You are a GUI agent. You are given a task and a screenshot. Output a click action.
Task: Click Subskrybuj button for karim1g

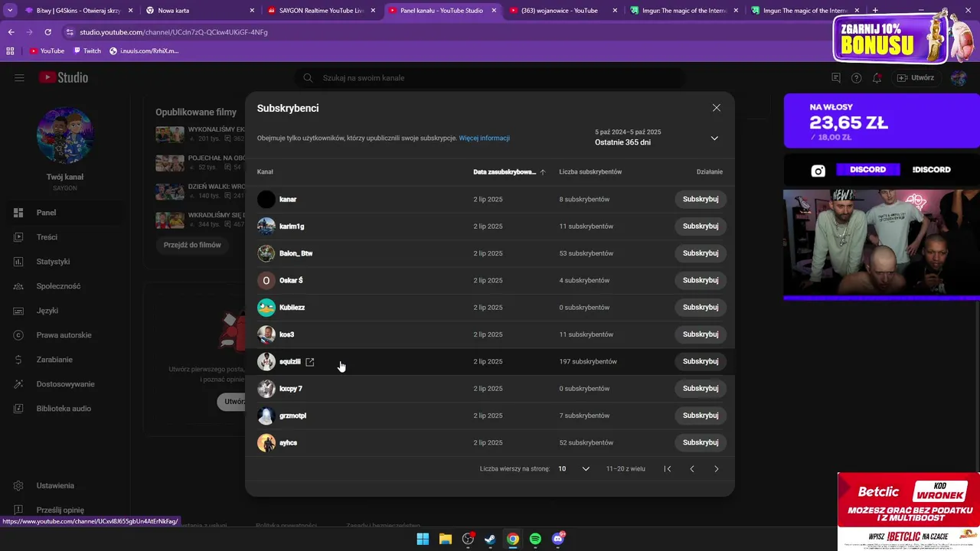701,227
